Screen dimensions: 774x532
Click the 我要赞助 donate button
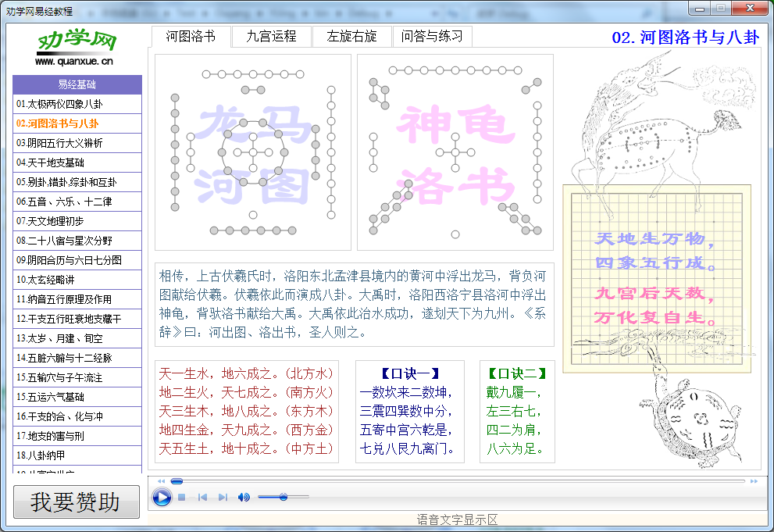[x=76, y=502]
